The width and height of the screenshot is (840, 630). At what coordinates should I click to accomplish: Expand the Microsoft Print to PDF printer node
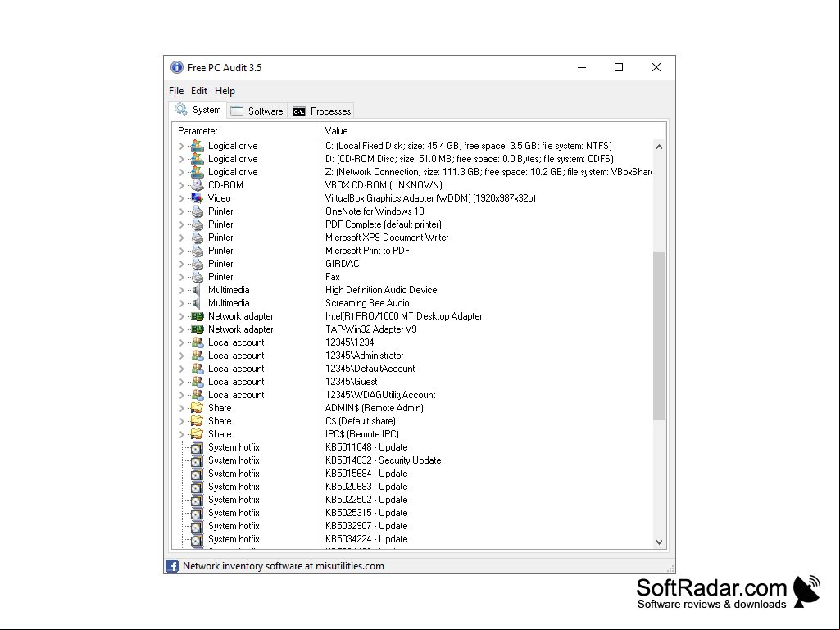182,251
